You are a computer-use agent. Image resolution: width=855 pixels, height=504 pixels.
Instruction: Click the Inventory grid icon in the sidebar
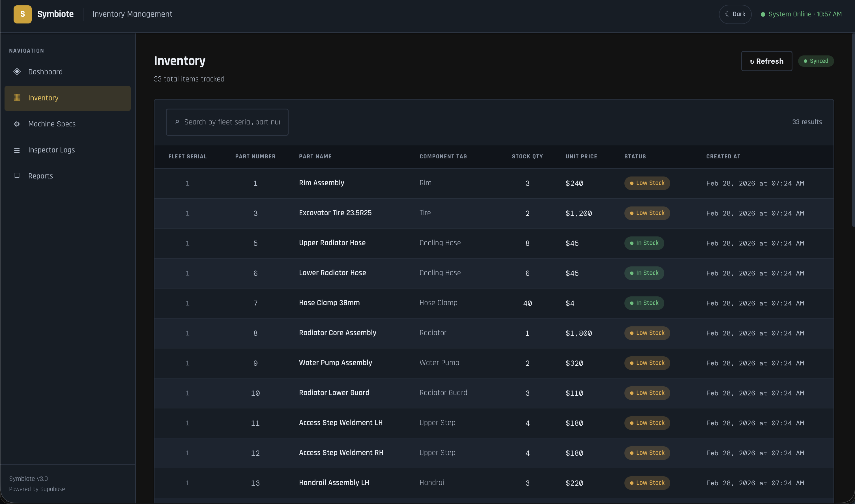(17, 98)
